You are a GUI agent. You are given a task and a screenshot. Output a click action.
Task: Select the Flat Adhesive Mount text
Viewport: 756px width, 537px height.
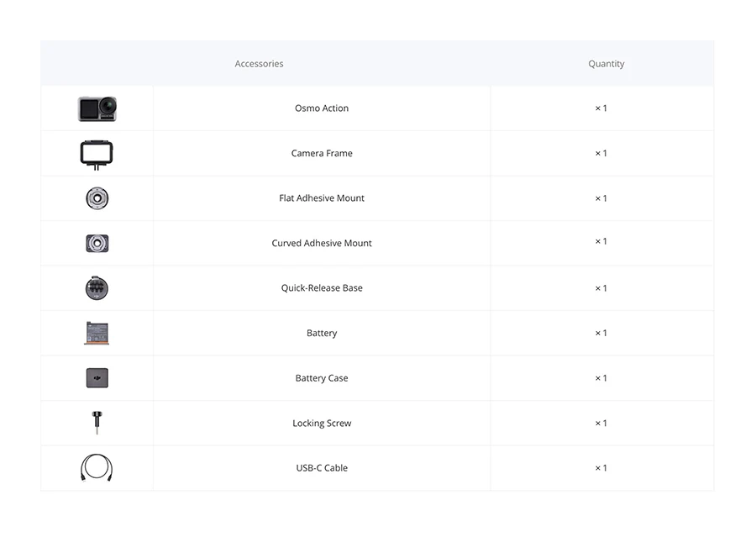[x=322, y=197]
